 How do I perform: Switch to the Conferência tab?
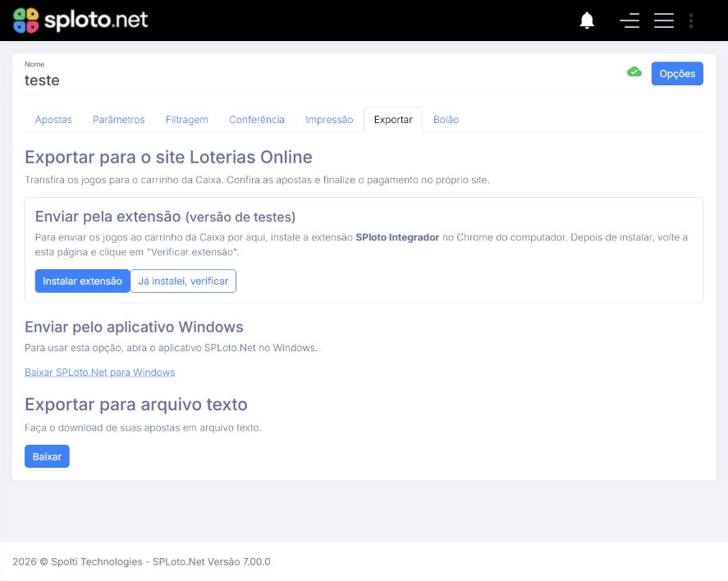(x=257, y=120)
